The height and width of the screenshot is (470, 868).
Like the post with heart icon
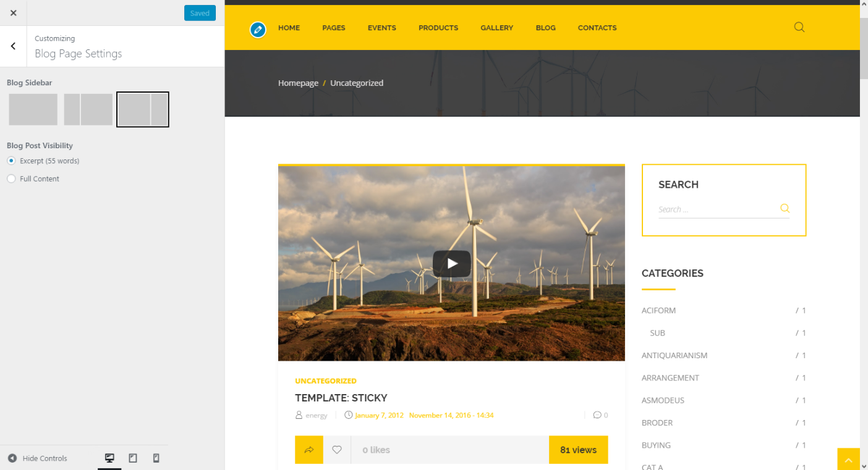pyautogui.click(x=337, y=450)
